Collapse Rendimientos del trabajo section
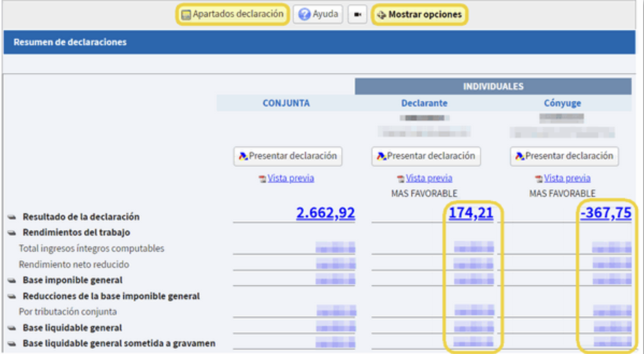 pyautogui.click(x=12, y=233)
